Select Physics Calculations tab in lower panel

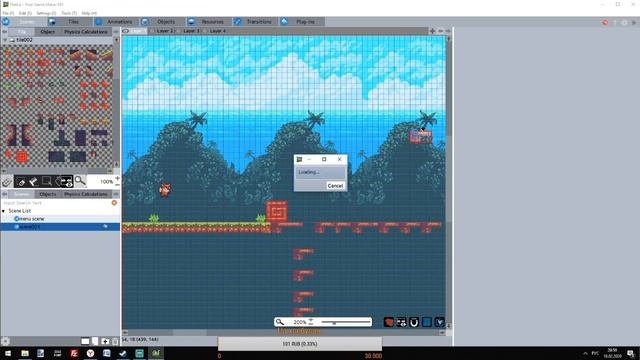tap(86, 194)
